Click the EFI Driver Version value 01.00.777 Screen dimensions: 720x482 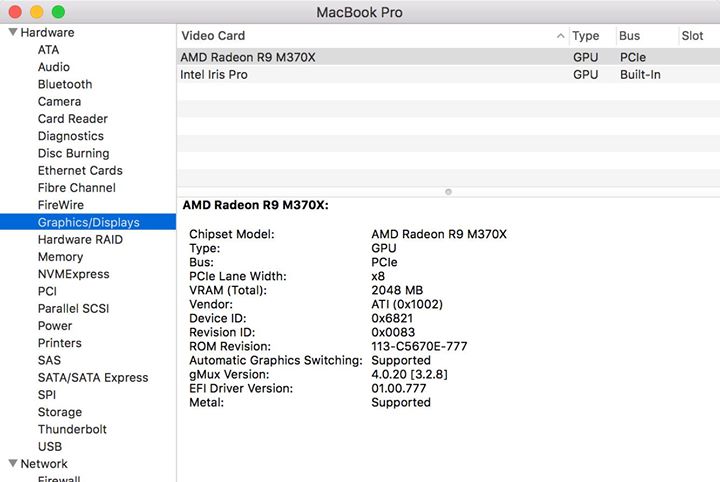(399, 388)
